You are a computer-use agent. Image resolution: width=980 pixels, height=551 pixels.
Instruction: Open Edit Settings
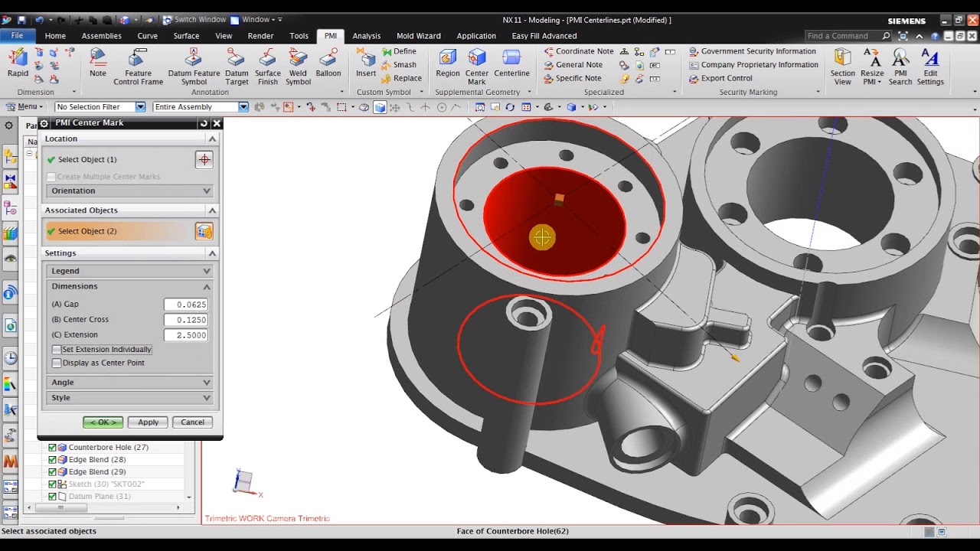[930, 67]
